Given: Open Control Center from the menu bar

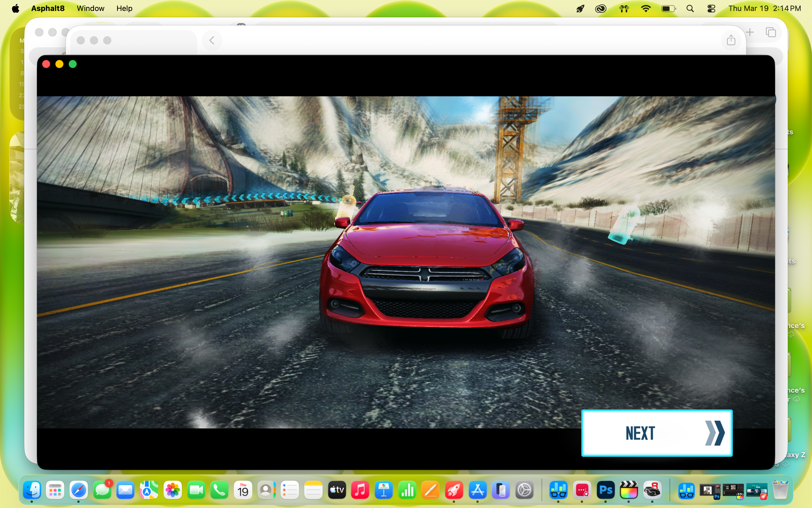Looking at the screenshot, I should click(712, 8).
